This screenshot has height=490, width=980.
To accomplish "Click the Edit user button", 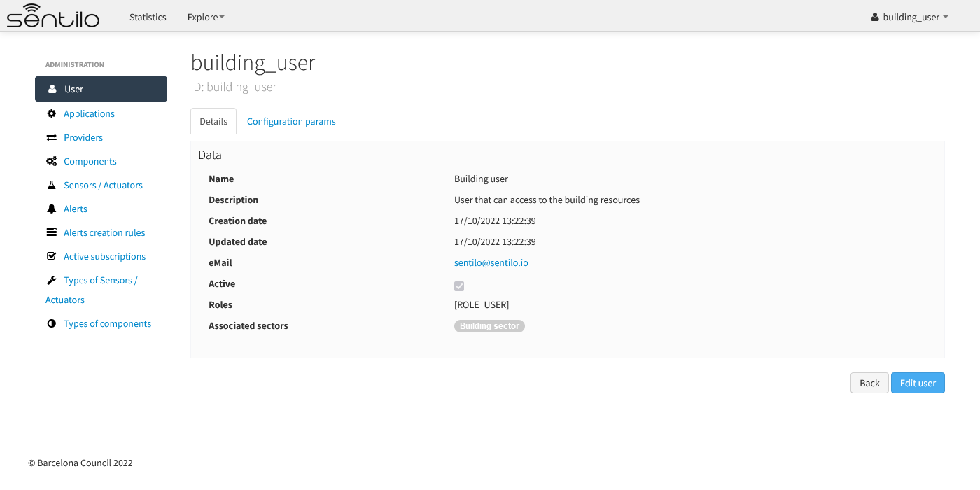I will (x=918, y=383).
